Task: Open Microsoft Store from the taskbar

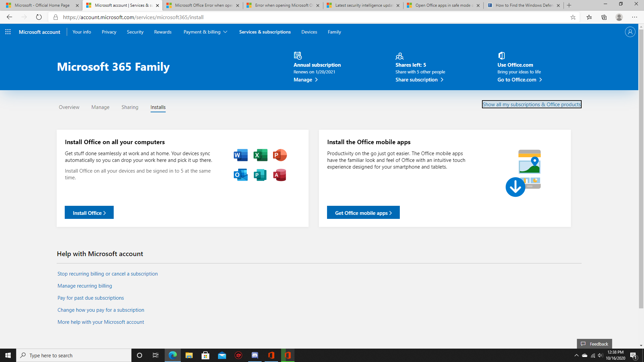Action: [x=206, y=355]
